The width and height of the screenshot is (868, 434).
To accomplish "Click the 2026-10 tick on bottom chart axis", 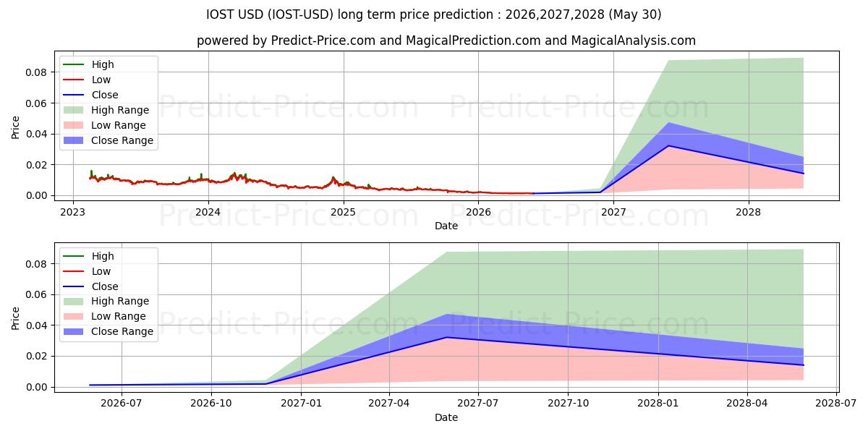I will click(210, 404).
